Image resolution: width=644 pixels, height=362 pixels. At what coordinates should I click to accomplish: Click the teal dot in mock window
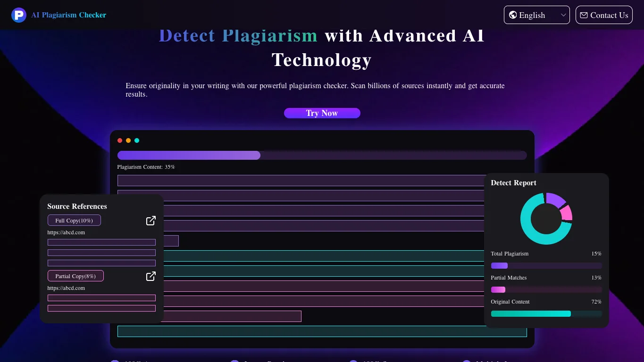(137, 140)
